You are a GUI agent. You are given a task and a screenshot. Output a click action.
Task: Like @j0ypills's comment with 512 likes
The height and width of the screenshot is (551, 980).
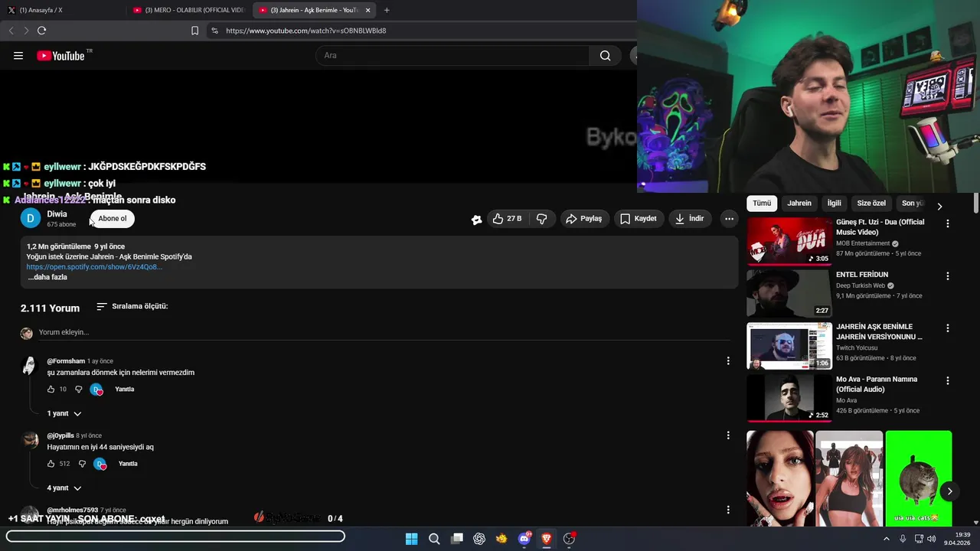tap(51, 464)
